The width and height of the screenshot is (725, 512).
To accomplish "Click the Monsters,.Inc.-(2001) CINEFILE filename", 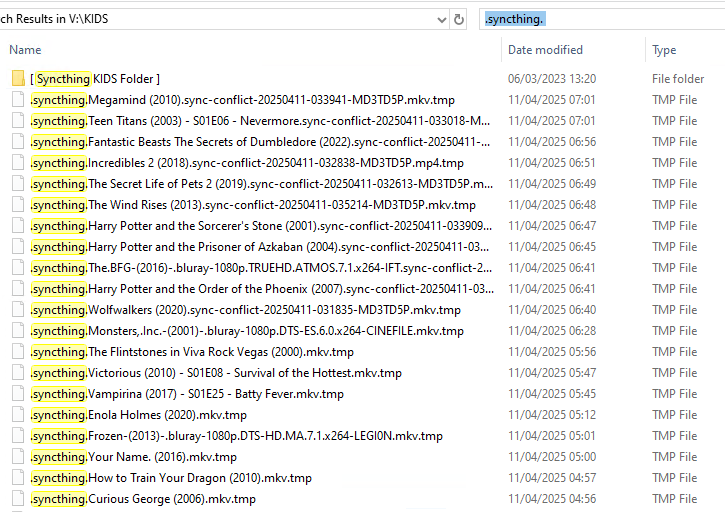I will pos(247,331).
